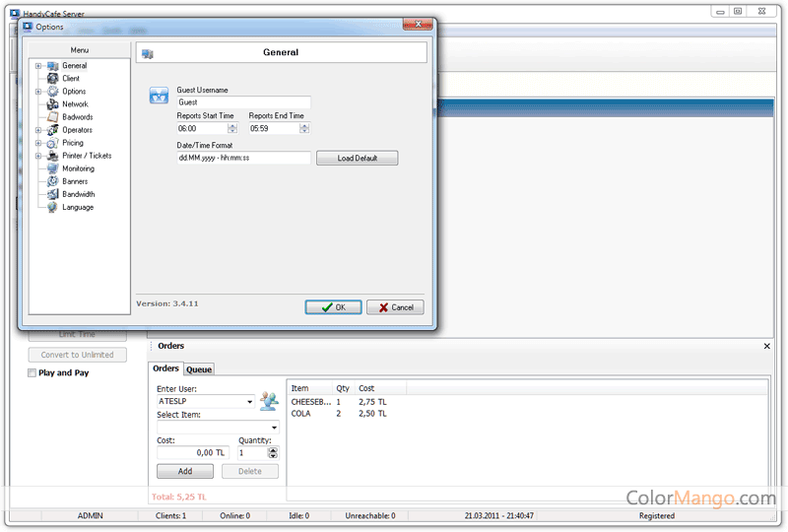The height and width of the screenshot is (532, 788).
Task: Click the Badwords notepad icon
Action: click(53, 117)
